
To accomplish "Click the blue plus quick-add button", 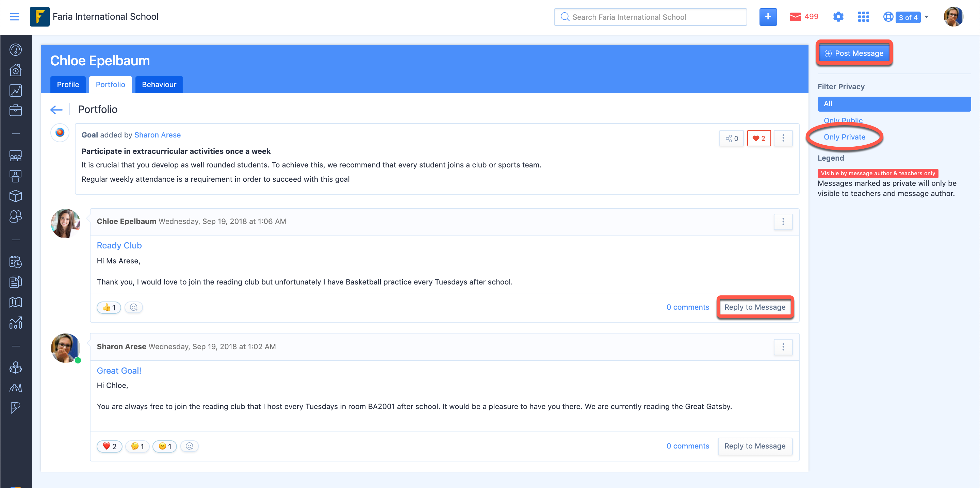I will coord(768,17).
